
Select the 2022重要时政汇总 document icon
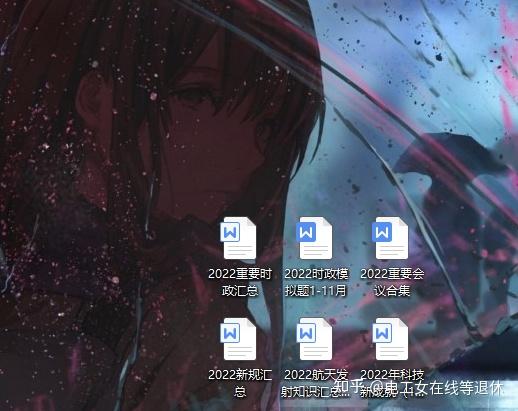238,238
